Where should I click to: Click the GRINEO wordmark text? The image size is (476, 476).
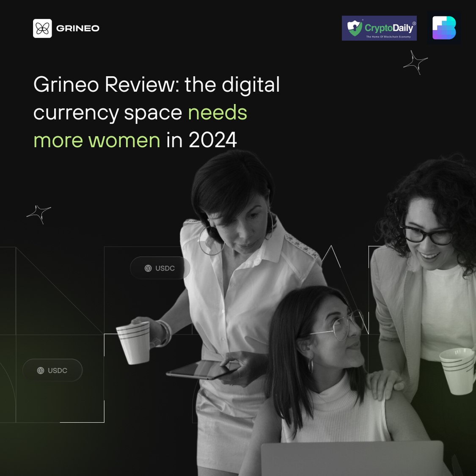click(78, 28)
